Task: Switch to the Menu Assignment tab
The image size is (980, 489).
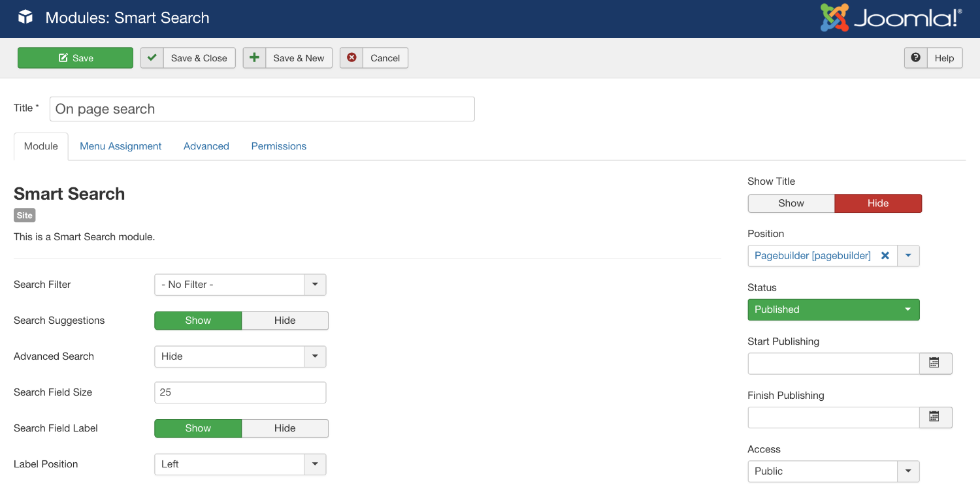Action: tap(120, 146)
